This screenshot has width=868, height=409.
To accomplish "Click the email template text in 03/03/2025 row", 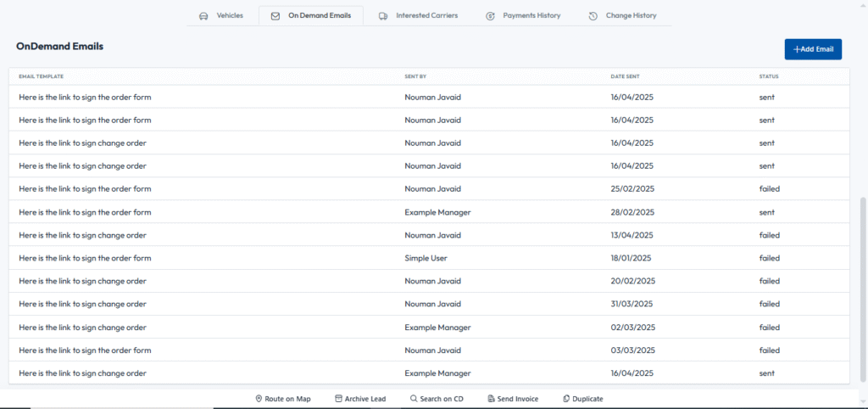I will (x=85, y=350).
